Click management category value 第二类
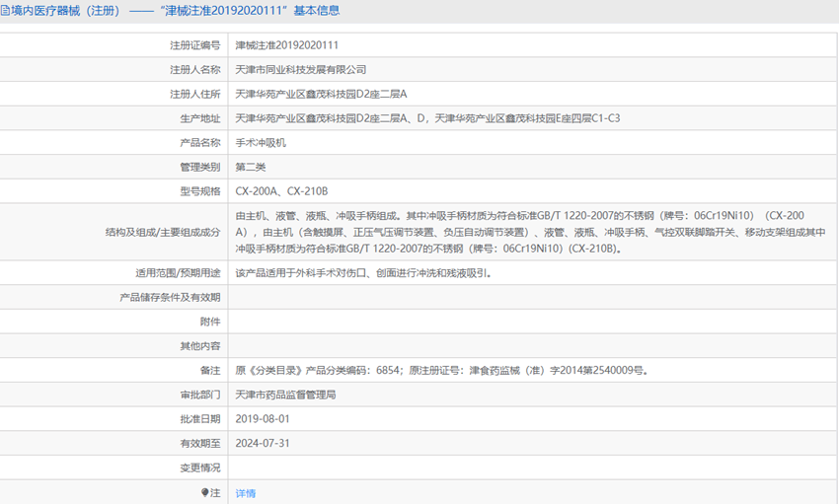Image resolution: width=839 pixels, height=504 pixels. [251, 167]
